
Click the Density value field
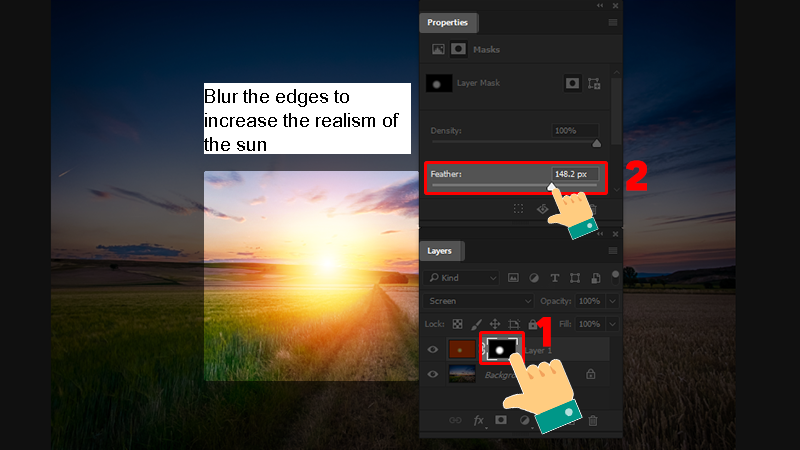(x=574, y=131)
